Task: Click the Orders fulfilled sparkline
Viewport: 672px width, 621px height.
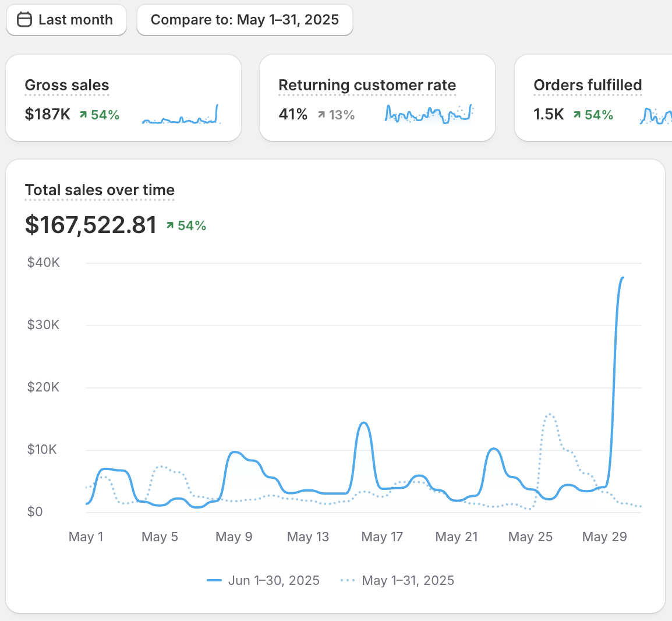Action: [656, 116]
